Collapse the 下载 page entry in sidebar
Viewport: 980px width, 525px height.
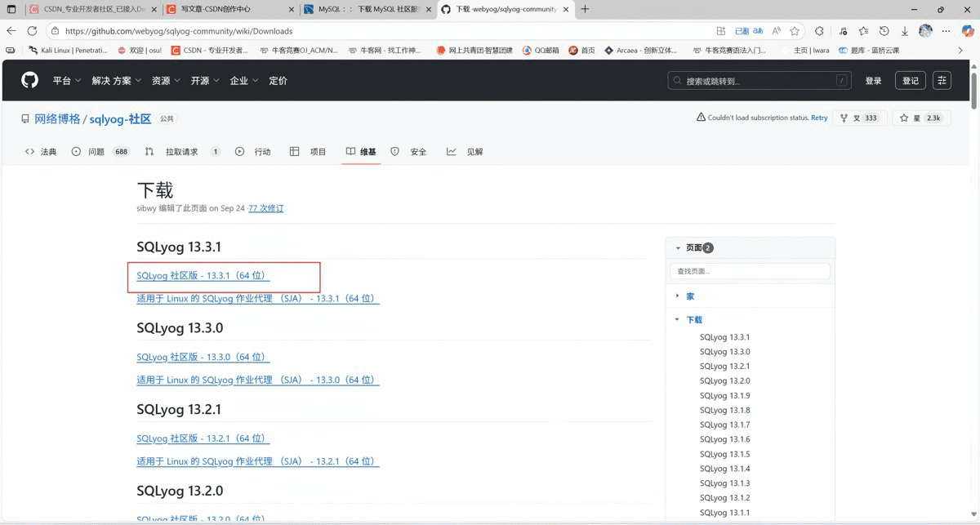[678, 319]
